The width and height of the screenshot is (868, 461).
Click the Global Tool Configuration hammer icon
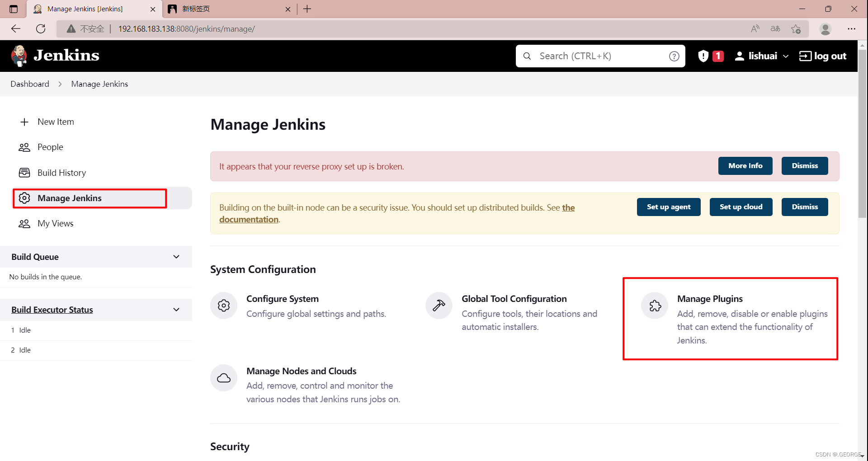[439, 306]
